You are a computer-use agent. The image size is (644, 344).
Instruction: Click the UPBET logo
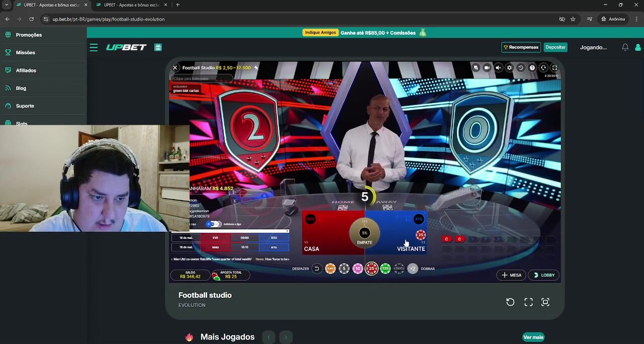(126, 47)
